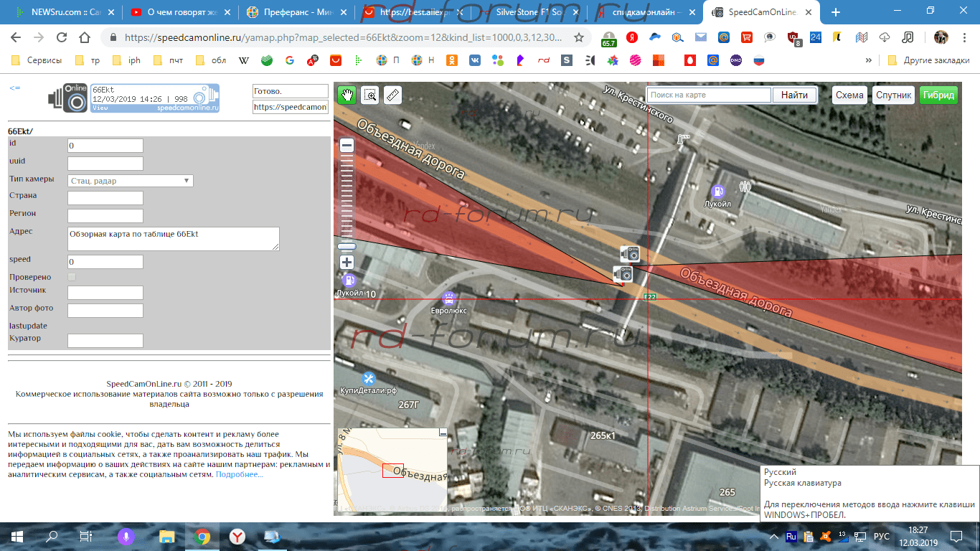980x551 pixels.
Task: Open the Тип камеры dropdown
Action: tap(130, 181)
